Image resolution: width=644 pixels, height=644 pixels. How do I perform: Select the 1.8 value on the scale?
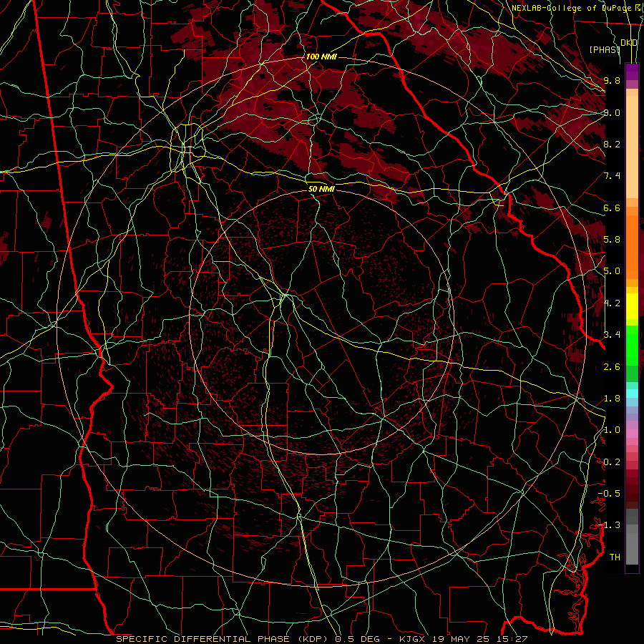(x=612, y=399)
